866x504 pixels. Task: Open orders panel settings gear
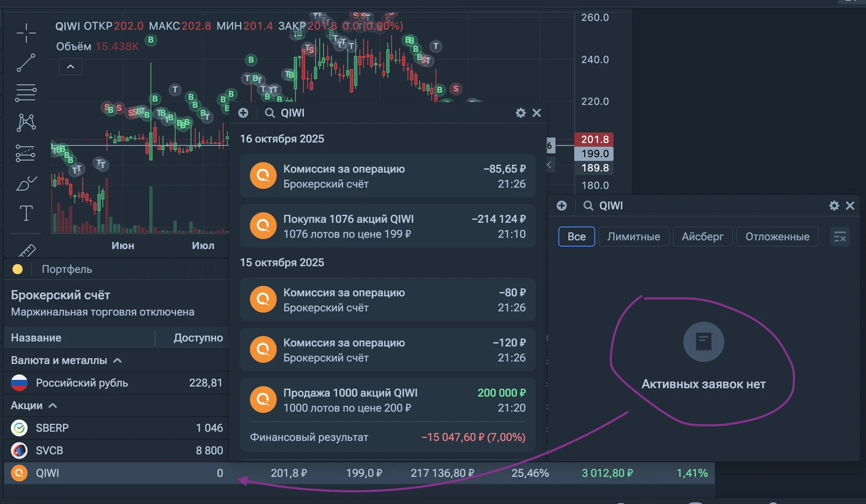tap(834, 206)
